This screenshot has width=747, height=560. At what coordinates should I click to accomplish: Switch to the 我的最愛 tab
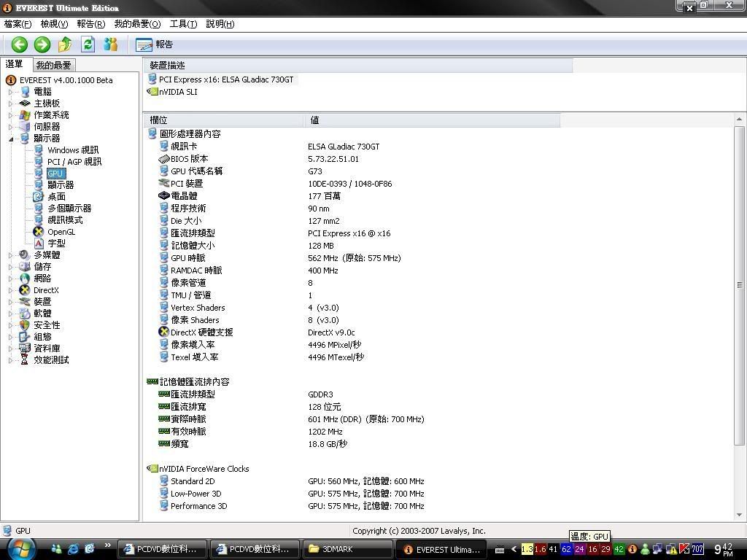tap(54, 65)
